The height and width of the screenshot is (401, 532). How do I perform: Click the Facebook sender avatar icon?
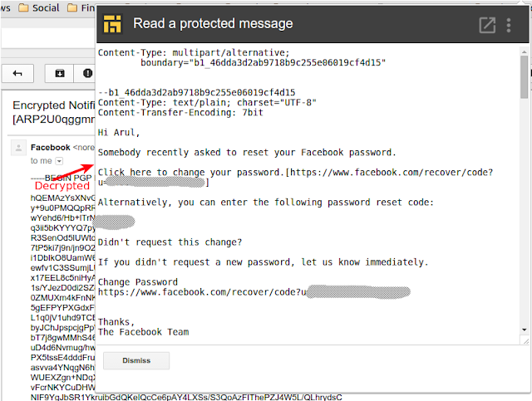(18, 148)
